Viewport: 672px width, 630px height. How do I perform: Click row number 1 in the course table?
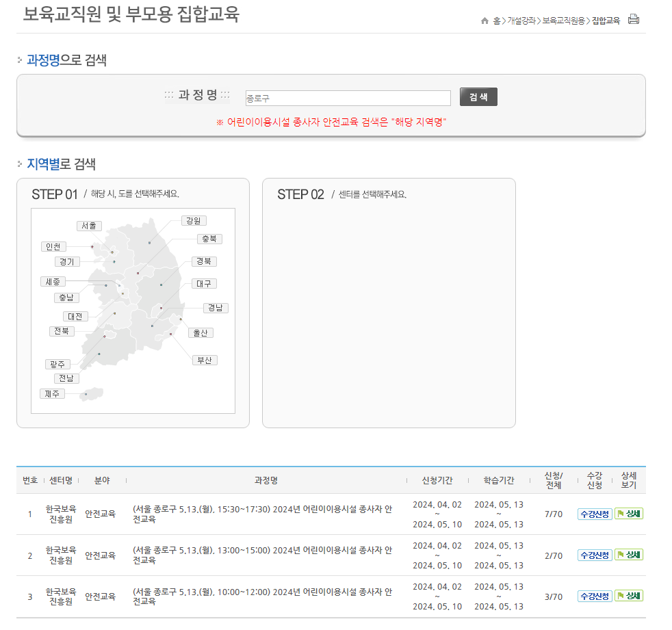tap(29, 514)
